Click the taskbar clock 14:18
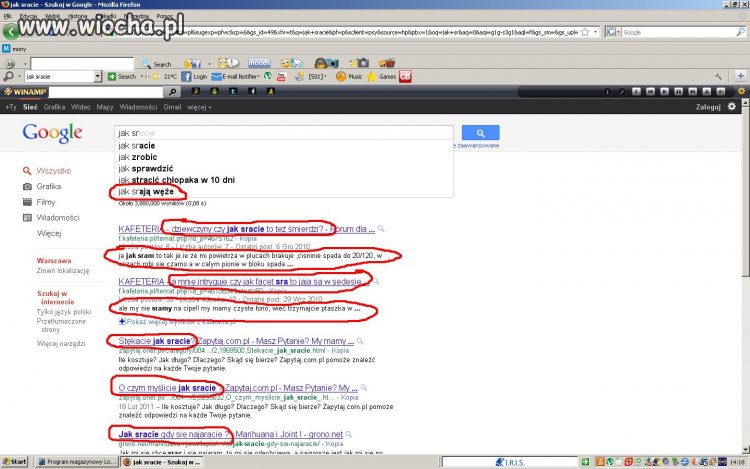This screenshot has width=750, height=469. (738, 462)
